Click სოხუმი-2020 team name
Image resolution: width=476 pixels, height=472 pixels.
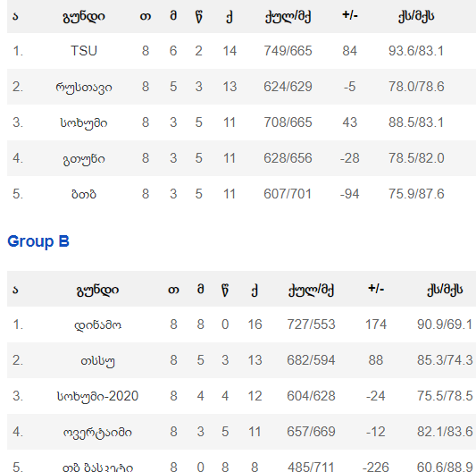(97, 396)
